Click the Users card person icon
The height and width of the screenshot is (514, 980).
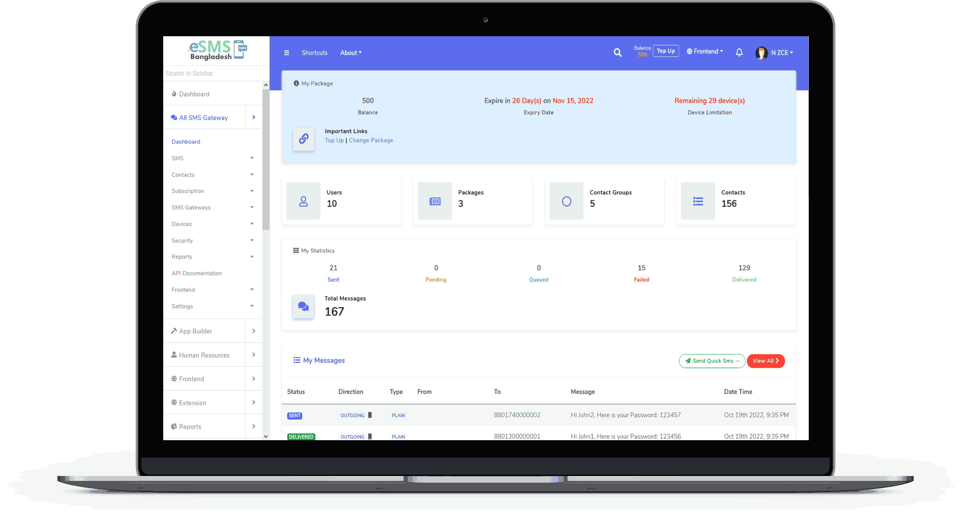(303, 201)
